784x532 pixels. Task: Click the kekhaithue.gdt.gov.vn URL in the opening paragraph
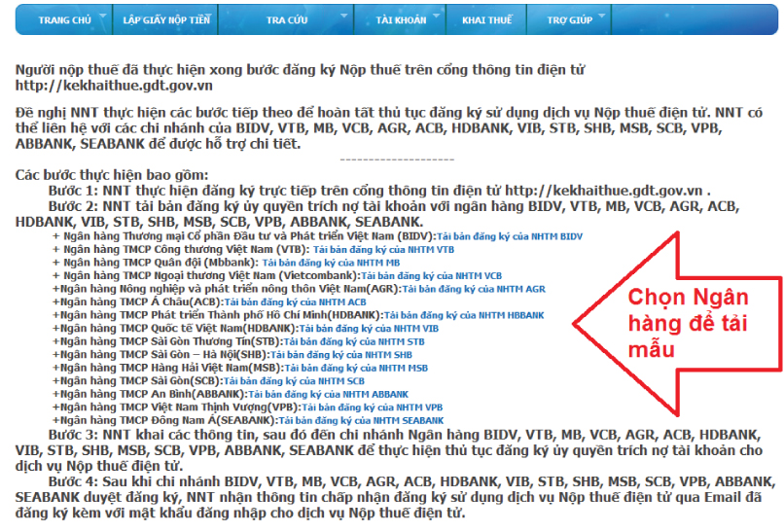114,86
